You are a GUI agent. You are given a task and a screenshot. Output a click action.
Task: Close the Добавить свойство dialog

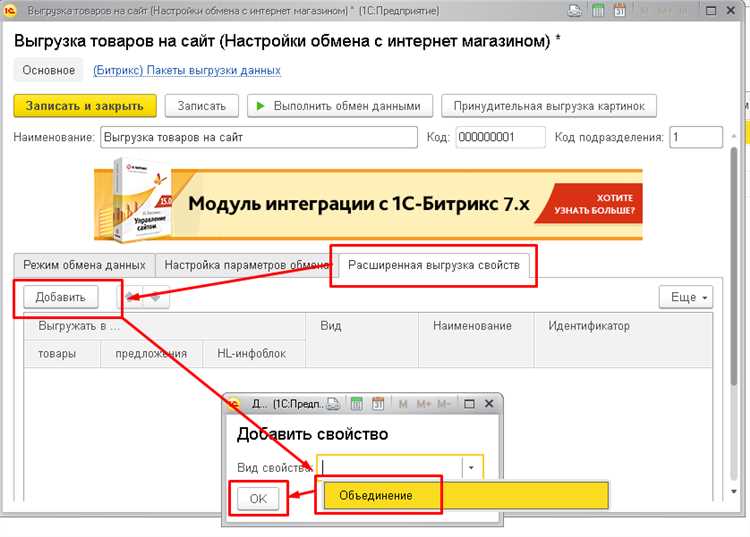coord(489,404)
